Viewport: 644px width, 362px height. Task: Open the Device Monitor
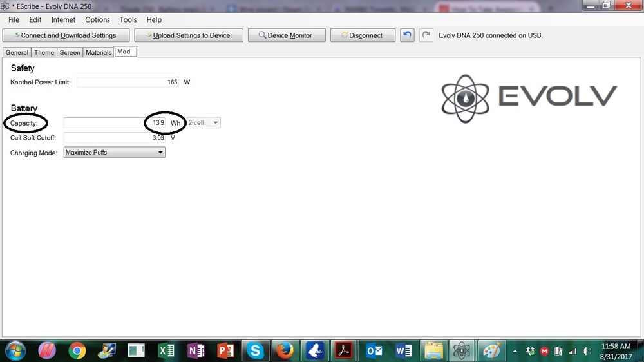click(x=287, y=35)
